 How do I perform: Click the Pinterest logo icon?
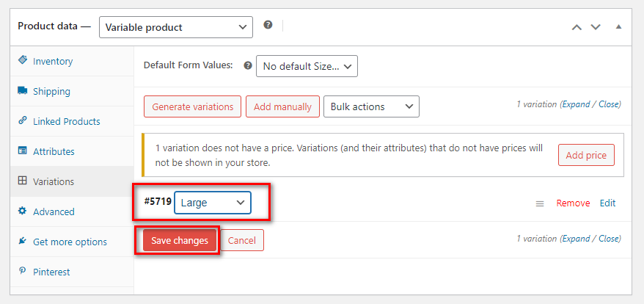[23, 271]
